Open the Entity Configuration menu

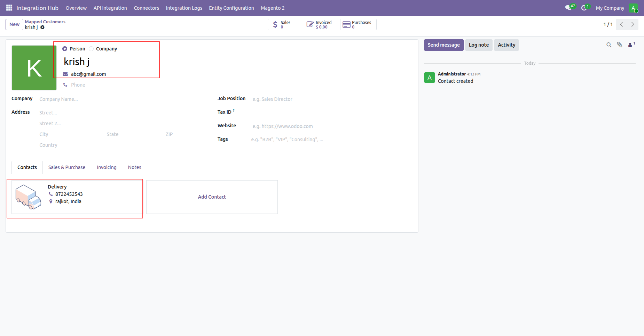coord(231,8)
